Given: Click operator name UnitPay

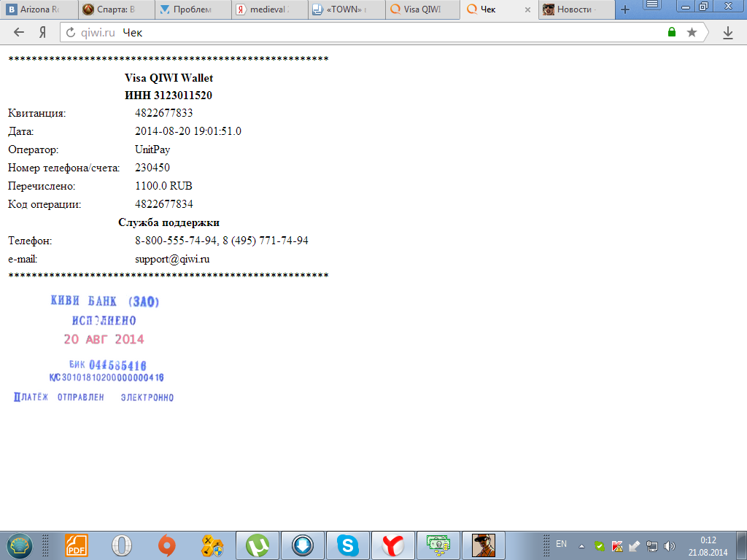Looking at the screenshot, I should click(x=152, y=149).
